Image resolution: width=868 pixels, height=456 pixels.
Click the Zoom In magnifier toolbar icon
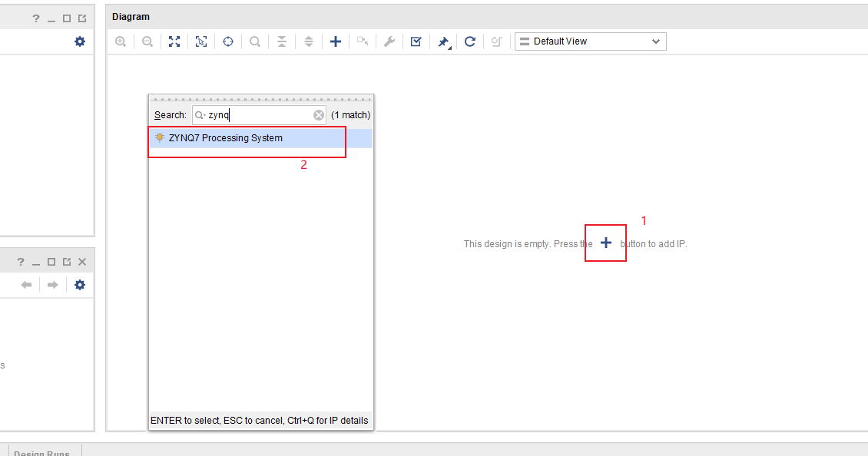tap(120, 41)
